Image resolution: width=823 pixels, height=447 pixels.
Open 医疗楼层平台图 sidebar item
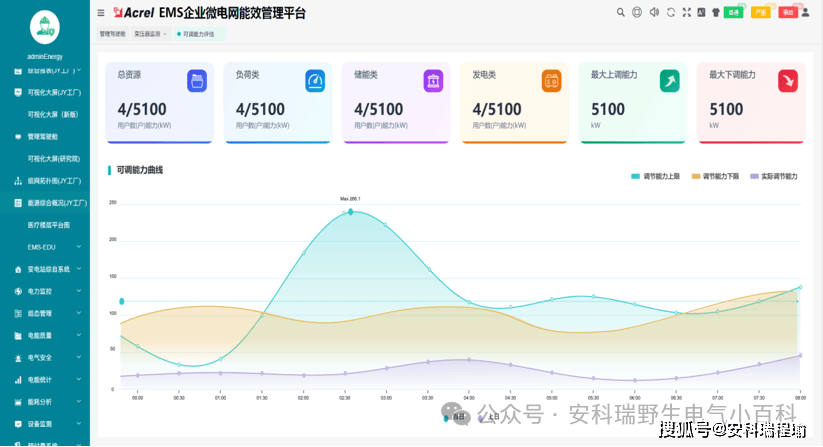click(x=48, y=225)
